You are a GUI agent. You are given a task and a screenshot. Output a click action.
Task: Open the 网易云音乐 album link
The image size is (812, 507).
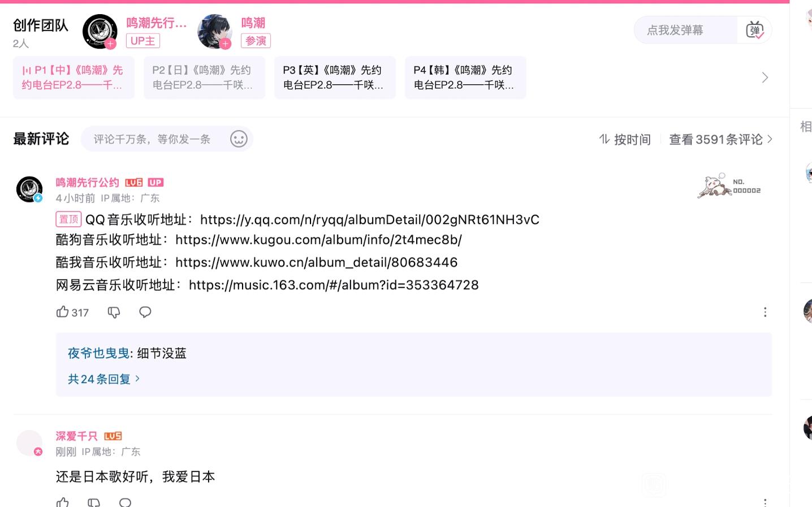(x=334, y=285)
